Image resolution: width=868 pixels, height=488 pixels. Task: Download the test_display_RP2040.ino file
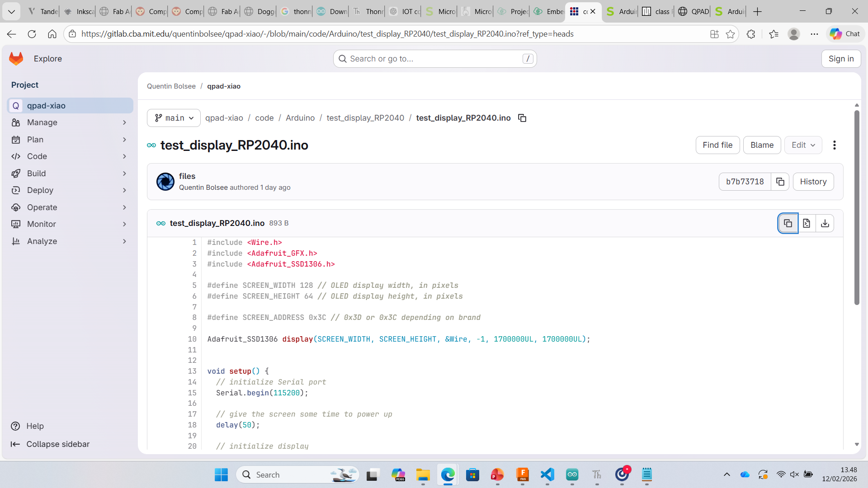[x=825, y=223]
